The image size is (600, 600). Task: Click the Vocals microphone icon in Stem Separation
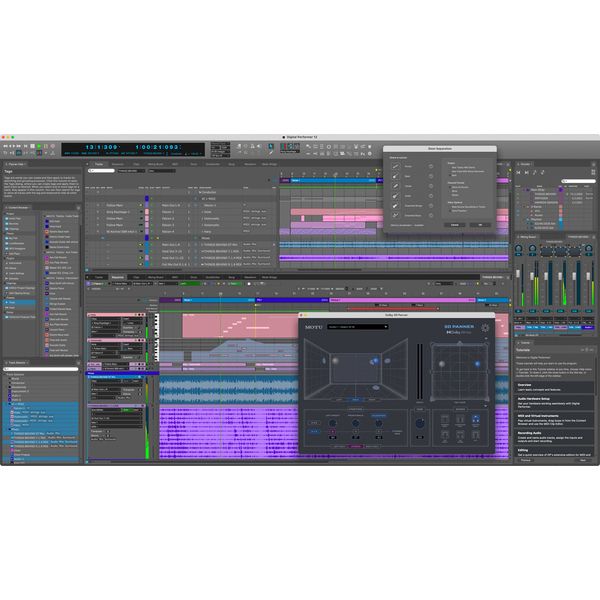395,166
